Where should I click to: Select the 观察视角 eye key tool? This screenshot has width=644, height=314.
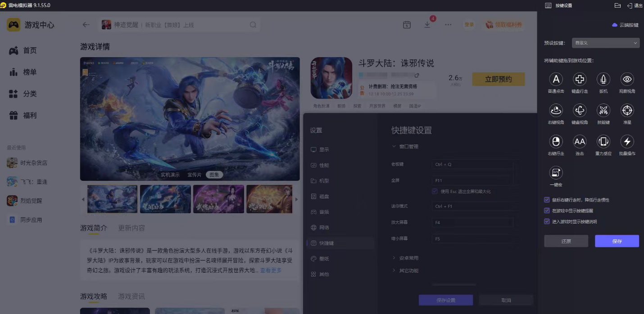click(627, 80)
